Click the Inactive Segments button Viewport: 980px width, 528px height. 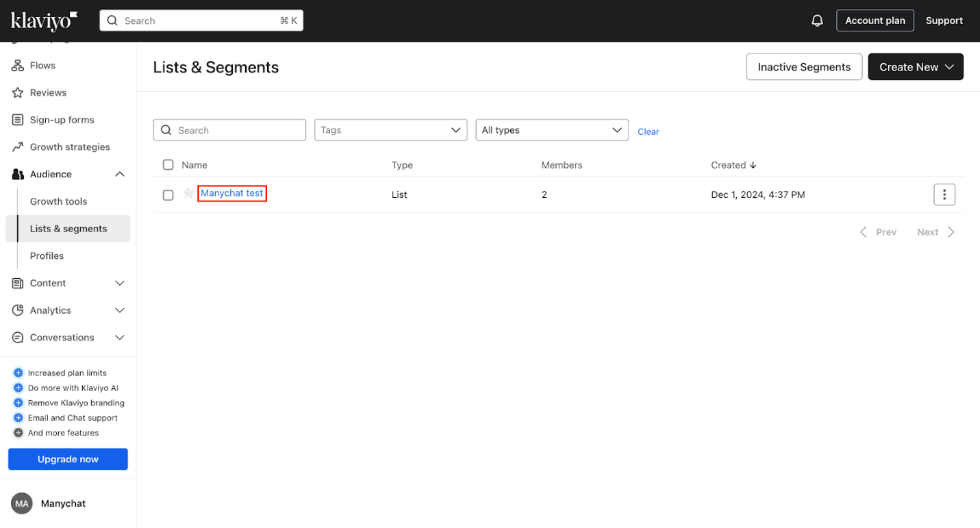pyautogui.click(x=804, y=66)
